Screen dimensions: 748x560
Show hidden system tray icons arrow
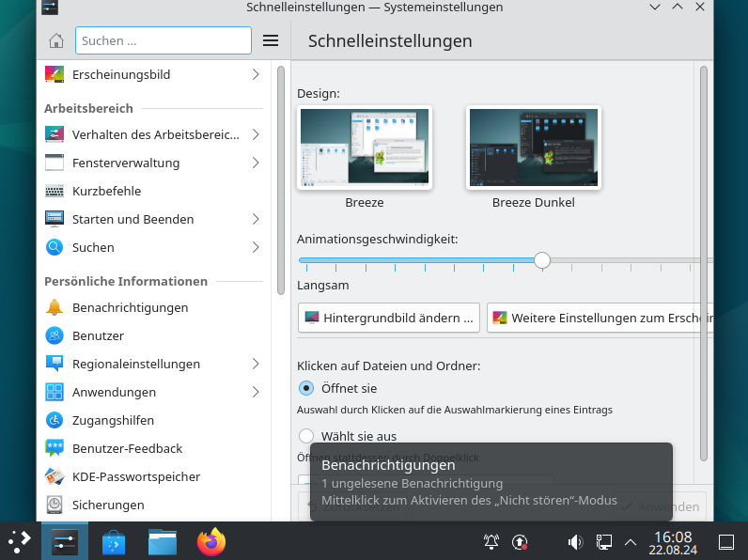tap(631, 542)
